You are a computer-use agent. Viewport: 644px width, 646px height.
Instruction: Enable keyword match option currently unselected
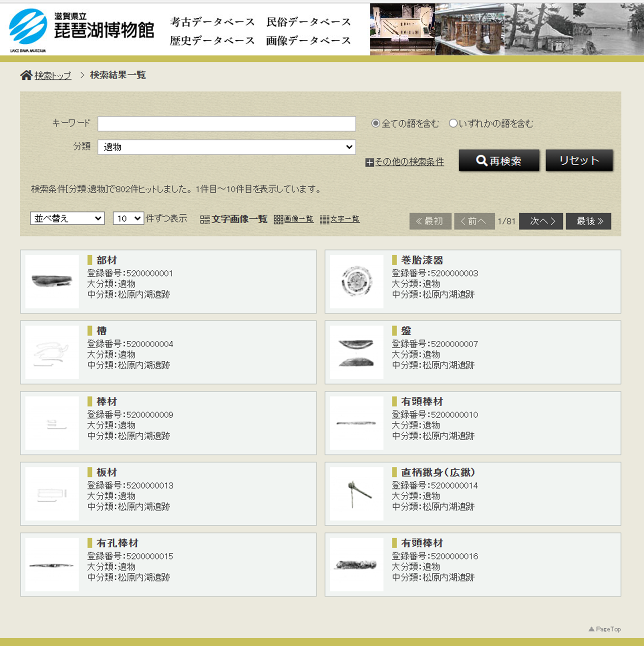(x=453, y=123)
